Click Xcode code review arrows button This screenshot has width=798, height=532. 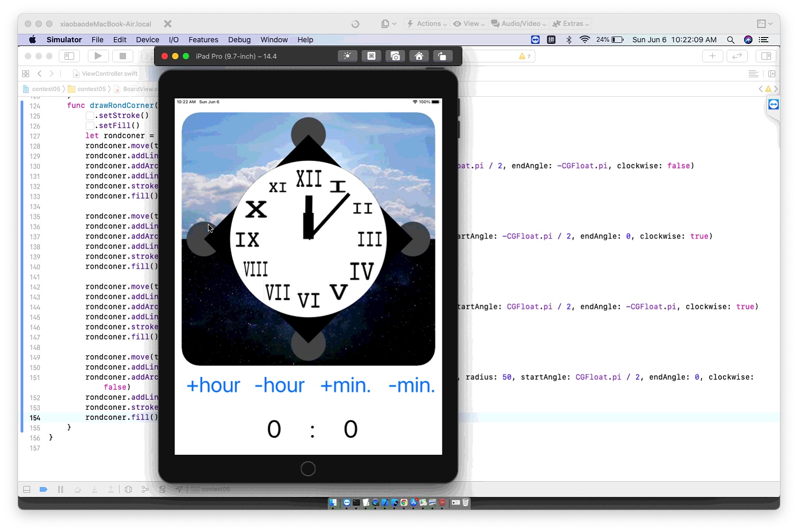coord(737,56)
